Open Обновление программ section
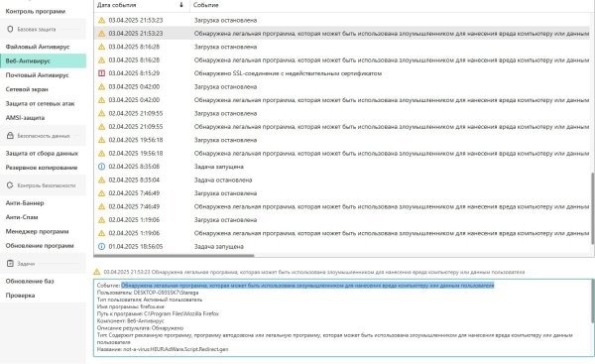595x364 pixels. point(40,246)
